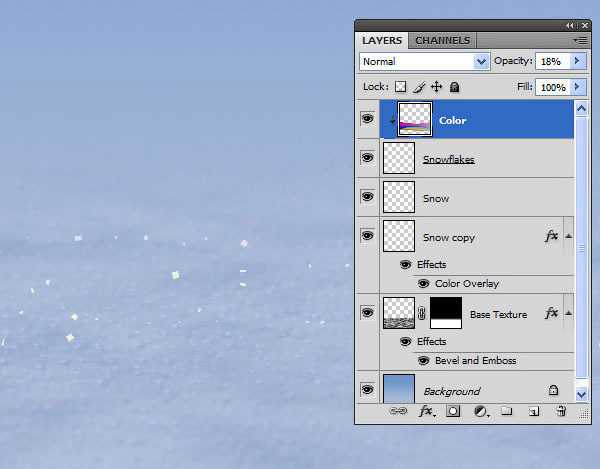The height and width of the screenshot is (469, 600).
Task: Click fx badge on Snow copy layer
Action: coord(551,236)
